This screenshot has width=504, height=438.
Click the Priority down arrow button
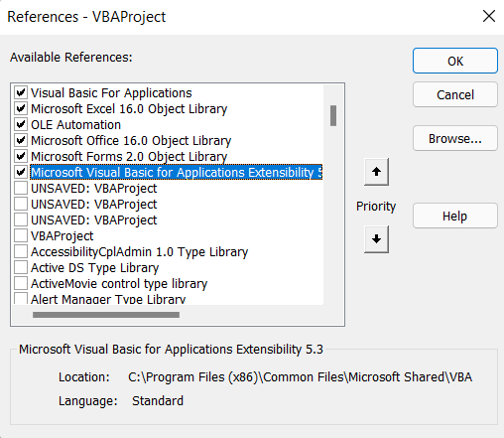click(376, 239)
